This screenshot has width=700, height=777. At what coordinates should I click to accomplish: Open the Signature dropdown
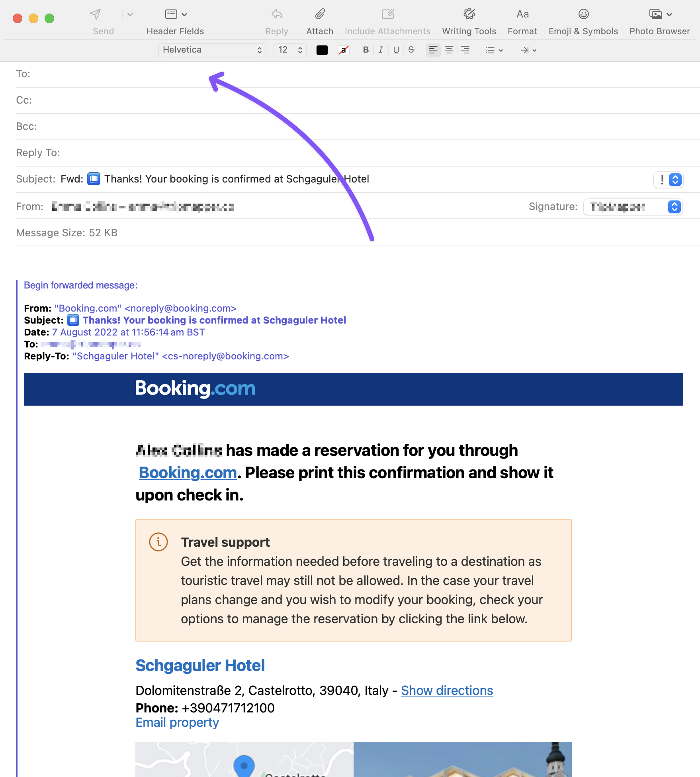633,207
